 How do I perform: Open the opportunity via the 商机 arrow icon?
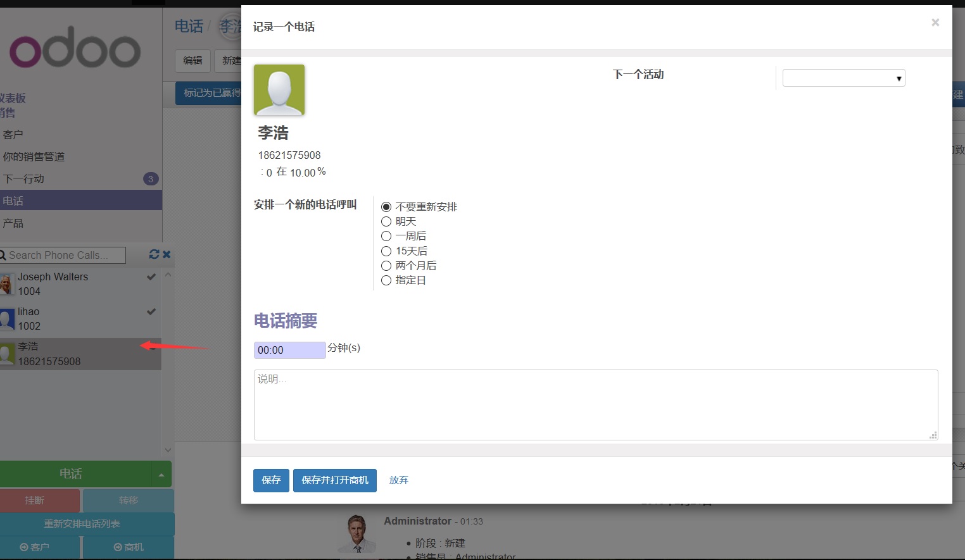[116, 547]
